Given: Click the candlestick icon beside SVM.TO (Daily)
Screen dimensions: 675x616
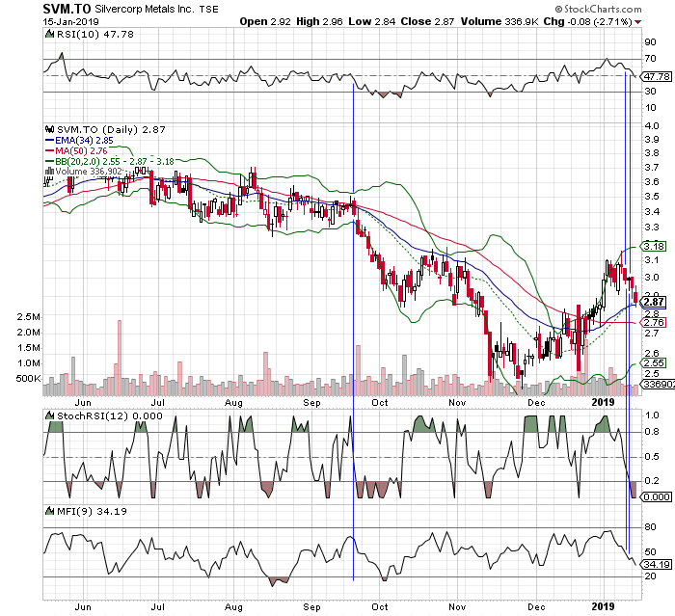Looking at the screenshot, I should [50, 129].
